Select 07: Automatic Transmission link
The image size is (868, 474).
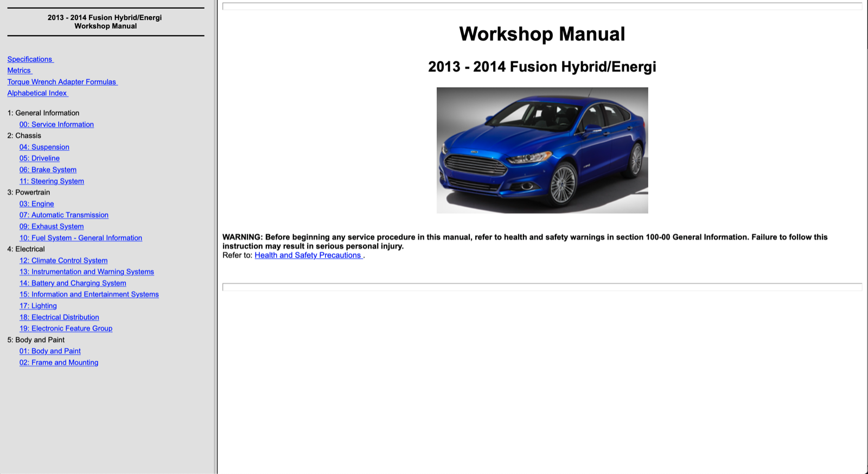[x=63, y=215]
